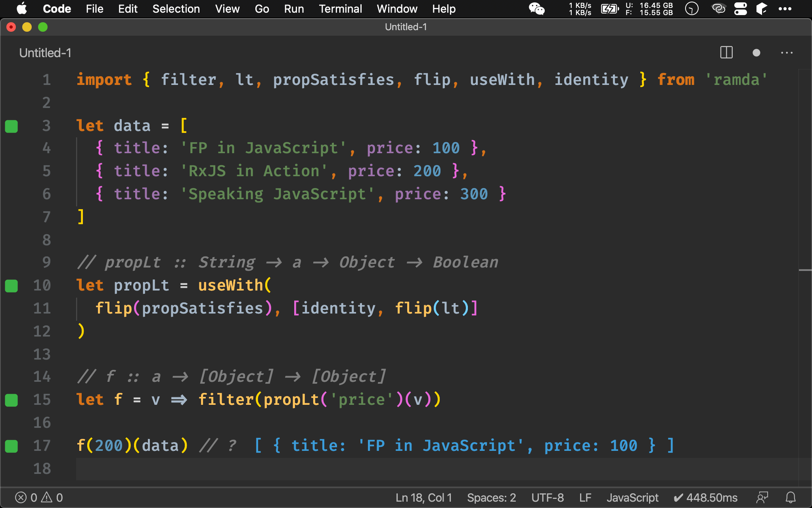Screen dimensions: 812x508
Task: Select the Untitled-1 editor tab
Action: (45, 53)
